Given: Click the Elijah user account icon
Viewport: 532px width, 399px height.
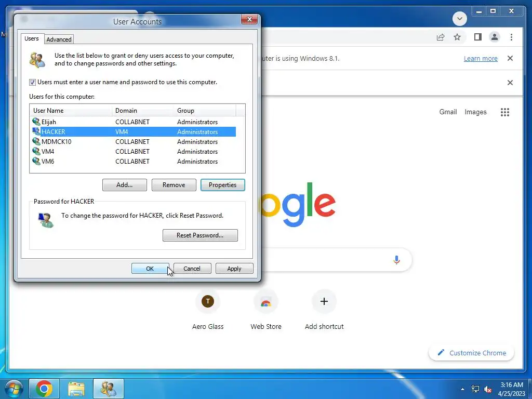Looking at the screenshot, I should (36, 122).
